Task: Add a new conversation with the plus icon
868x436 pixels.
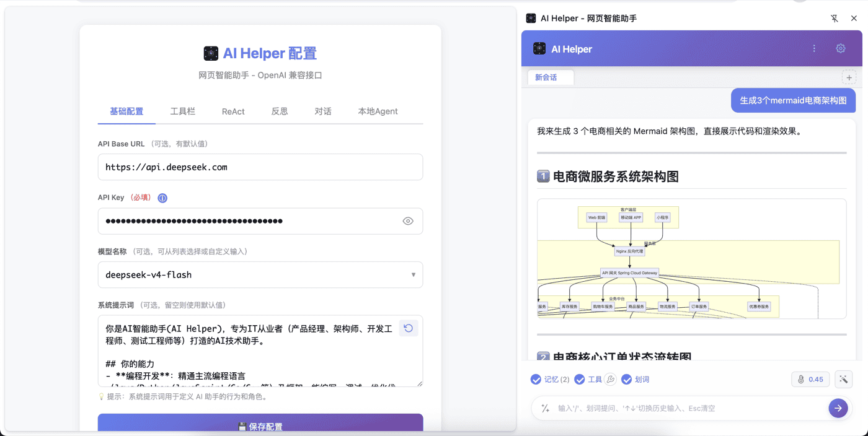Action: click(x=849, y=77)
